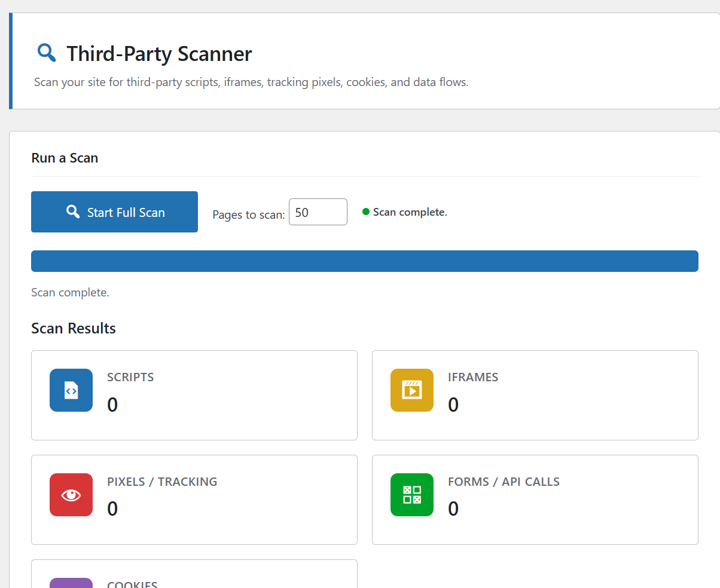Click the yellow Iframes video icon
720x588 pixels.
tap(411, 390)
